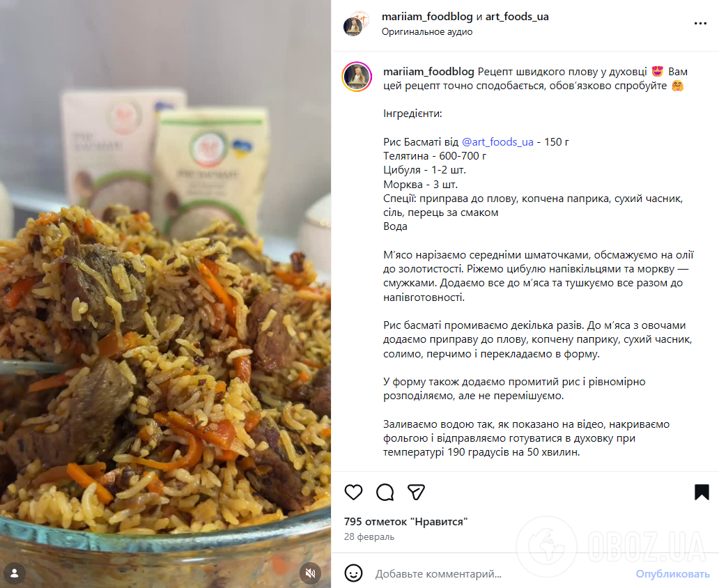The image size is (719, 588).
Task: Follow the @art_foods_ua mention in ingredients
Action: (497, 142)
